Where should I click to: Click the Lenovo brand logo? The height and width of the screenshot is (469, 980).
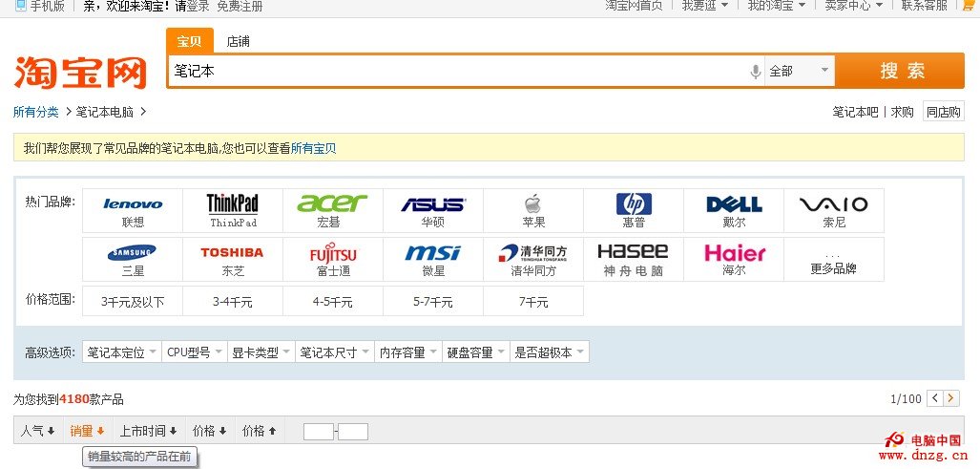pyautogui.click(x=133, y=204)
